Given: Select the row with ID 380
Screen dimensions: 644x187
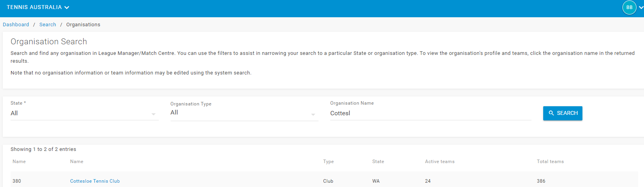Looking at the screenshot, I should tap(324, 181).
